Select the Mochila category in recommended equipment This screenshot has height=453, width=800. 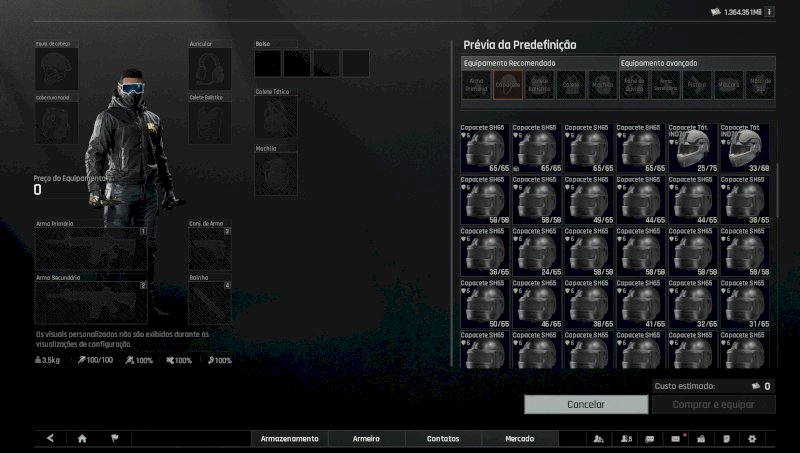tap(602, 85)
